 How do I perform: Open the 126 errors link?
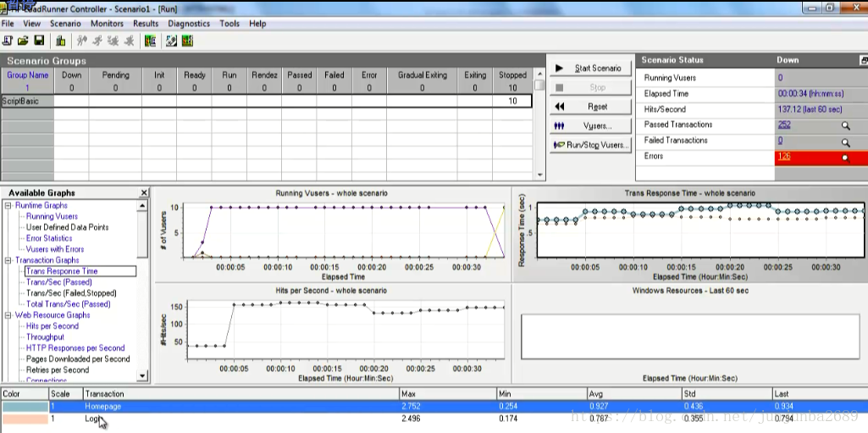click(784, 157)
